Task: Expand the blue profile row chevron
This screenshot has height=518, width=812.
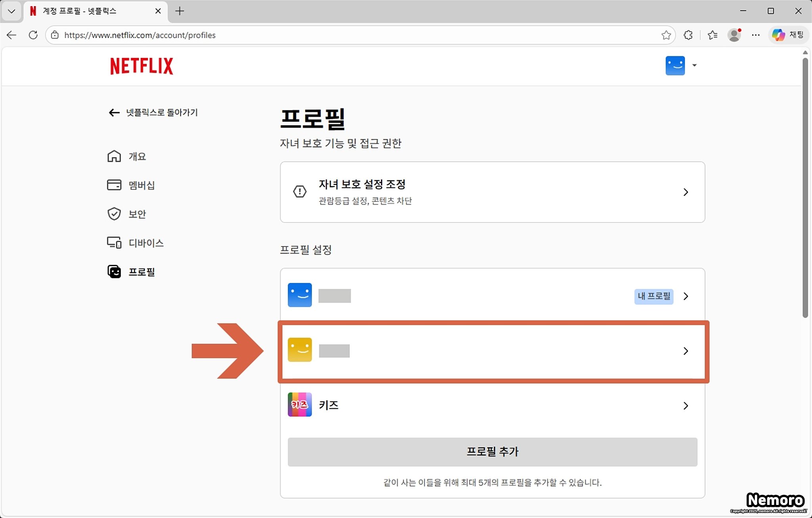Action: 686,296
